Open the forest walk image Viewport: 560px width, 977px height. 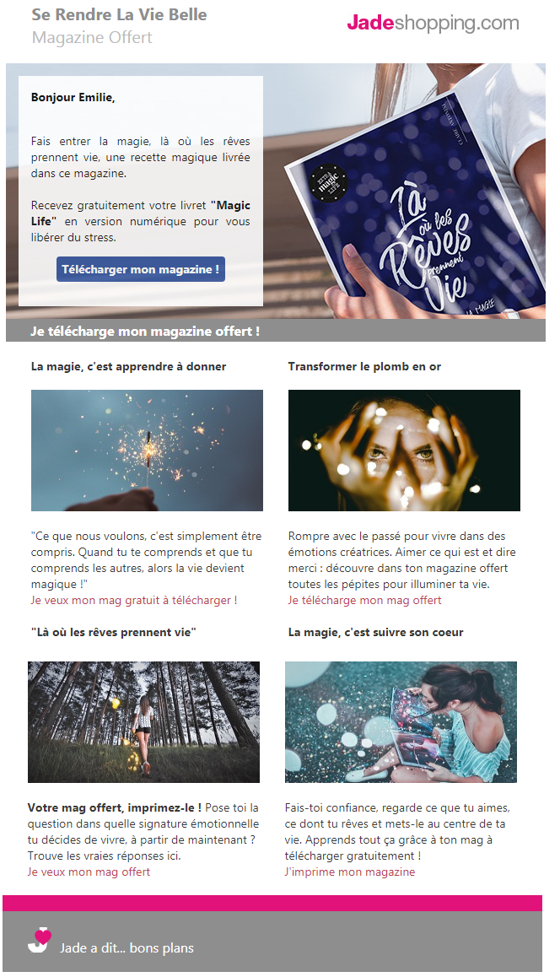(x=144, y=722)
